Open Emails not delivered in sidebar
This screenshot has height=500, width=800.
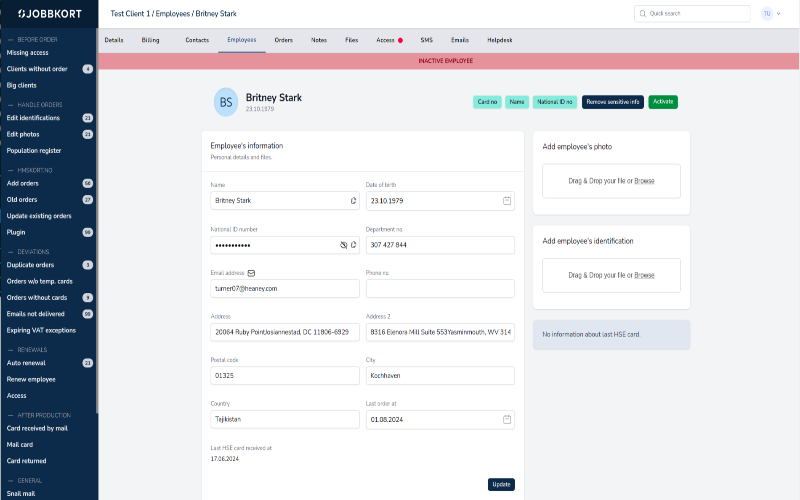tap(36, 314)
